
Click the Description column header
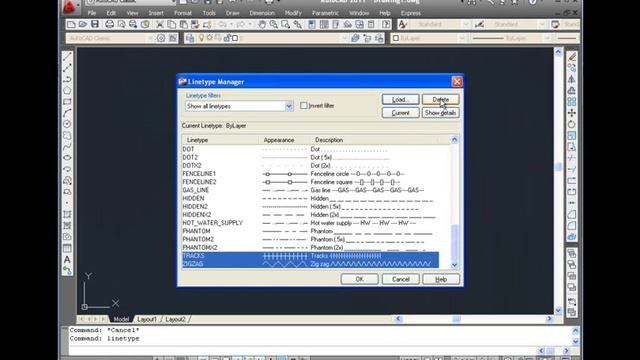click(374, 140)
